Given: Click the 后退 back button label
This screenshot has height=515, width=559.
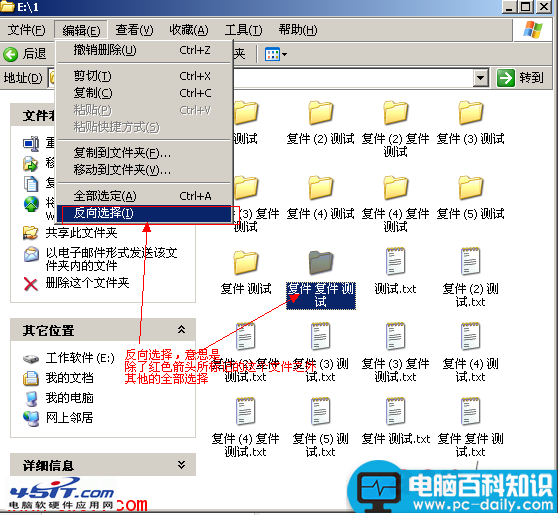Looking at the screenshot, I should 35,55.
